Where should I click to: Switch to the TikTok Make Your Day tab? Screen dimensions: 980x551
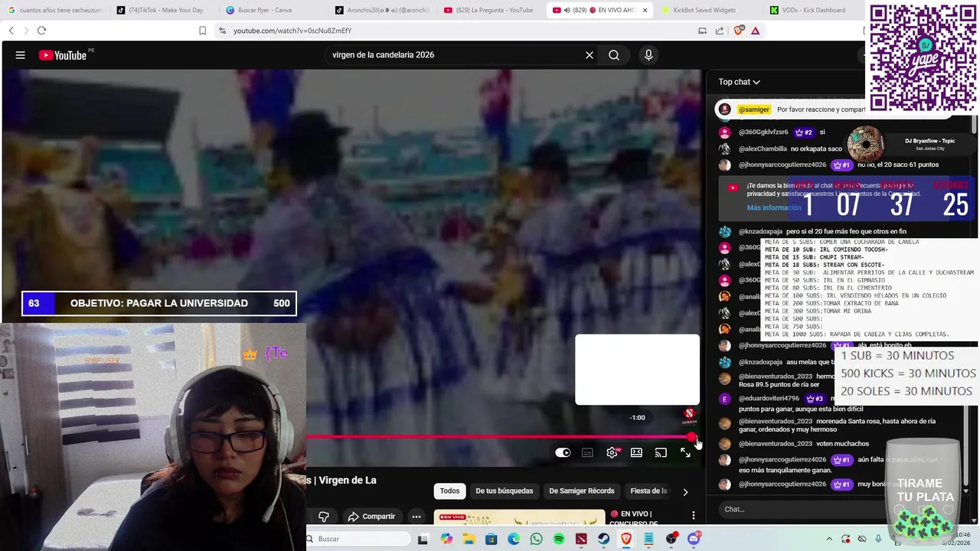165,10
